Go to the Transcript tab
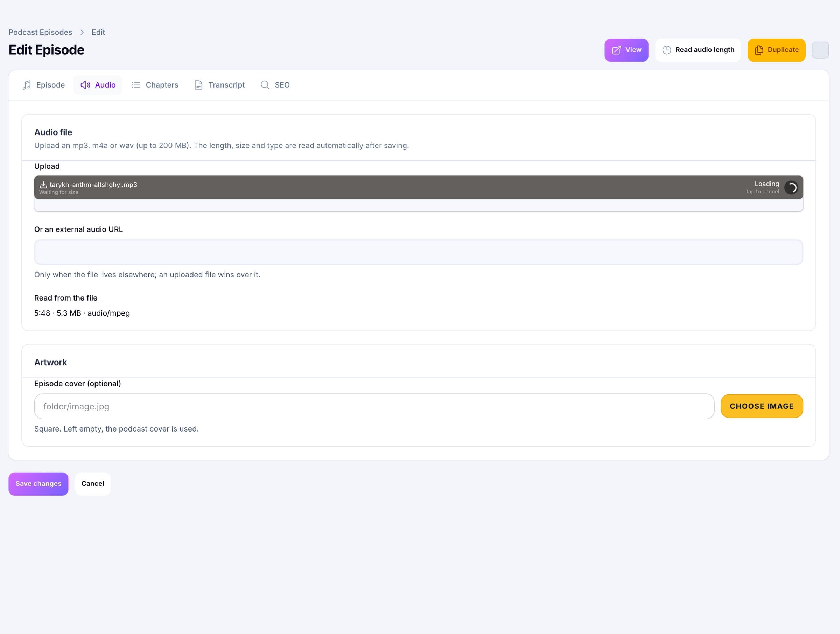This screenshot has height=634, width=840. point(219,85)
